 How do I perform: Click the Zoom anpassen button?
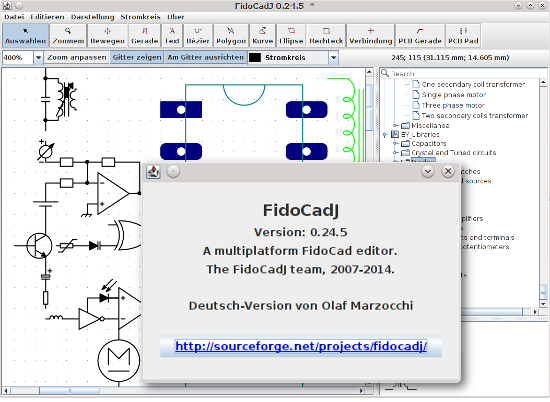pos(77,58)
